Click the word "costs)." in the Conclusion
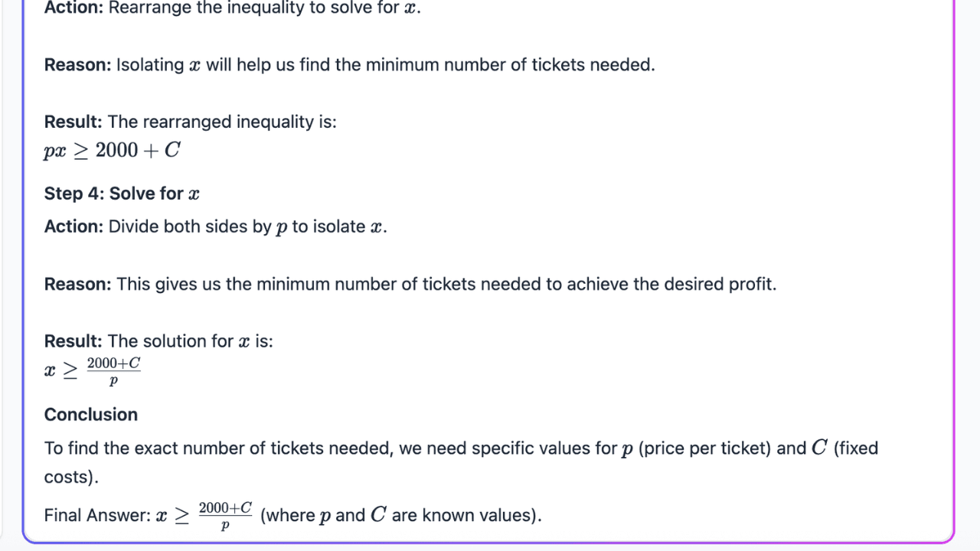The height and width of the screenshot is (551, 980). (71, 477)
